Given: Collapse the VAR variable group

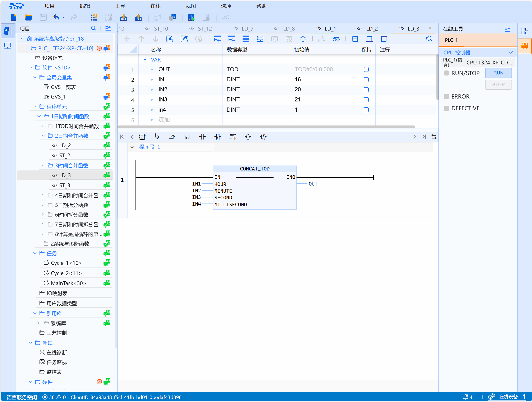Looking at the screenshot, I should [x=145, y=59].
